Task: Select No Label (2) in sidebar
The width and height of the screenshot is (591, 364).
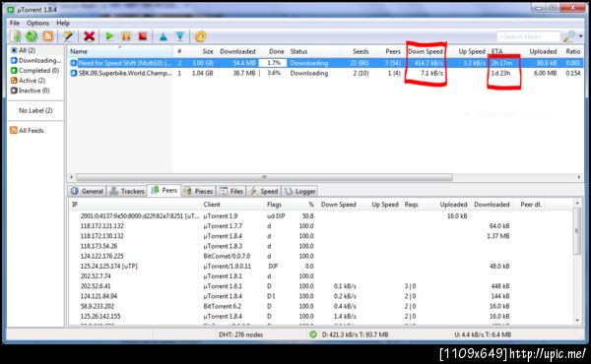Action: tap(35, 110)
